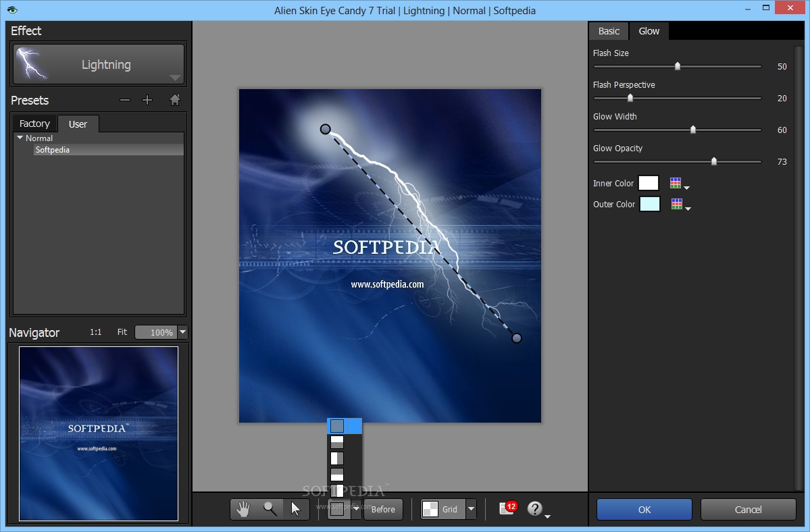Click the Glow Opacity slider handle
This screenshot has width=810, height=532.
[714, 161]
